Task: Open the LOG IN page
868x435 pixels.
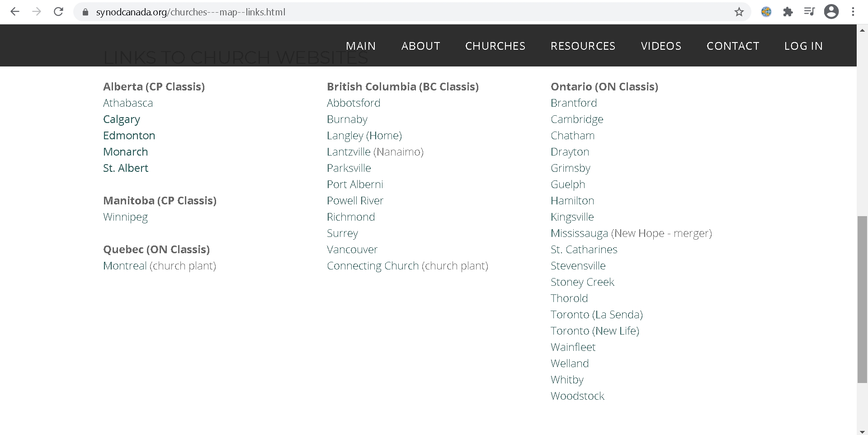Action: [803, 46]
